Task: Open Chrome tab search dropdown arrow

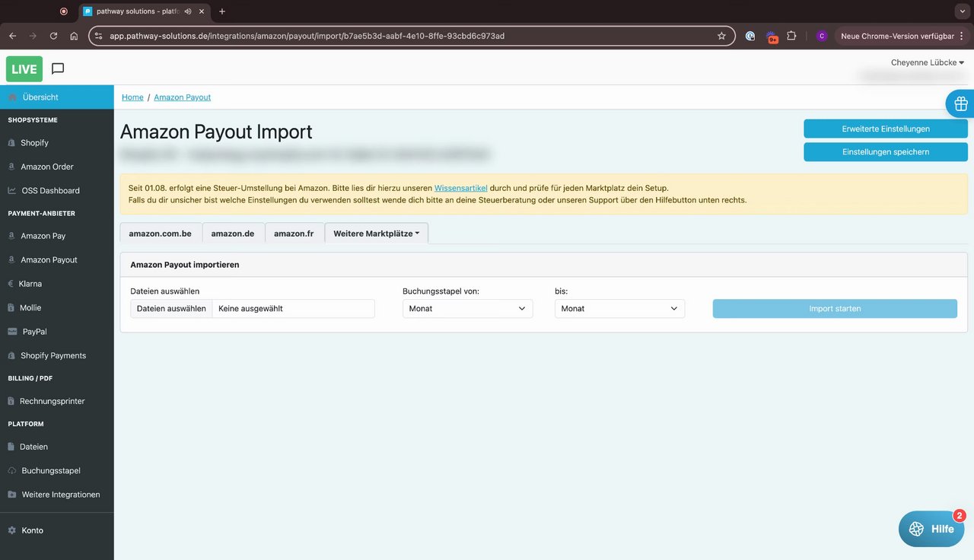Action: (963, 11)
